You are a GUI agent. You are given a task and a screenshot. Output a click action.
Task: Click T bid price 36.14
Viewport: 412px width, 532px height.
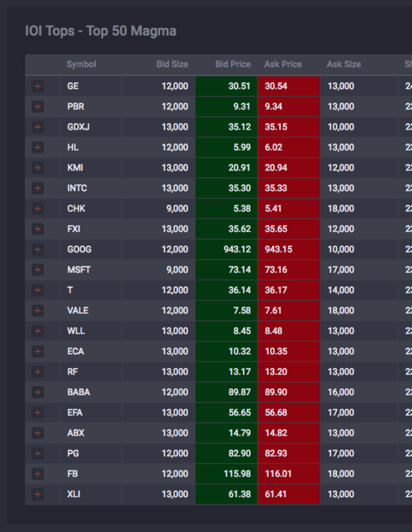click(226, 290)
